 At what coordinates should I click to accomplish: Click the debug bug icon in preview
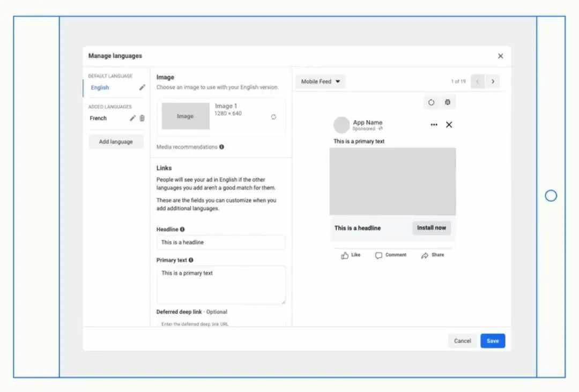point(448,102)
